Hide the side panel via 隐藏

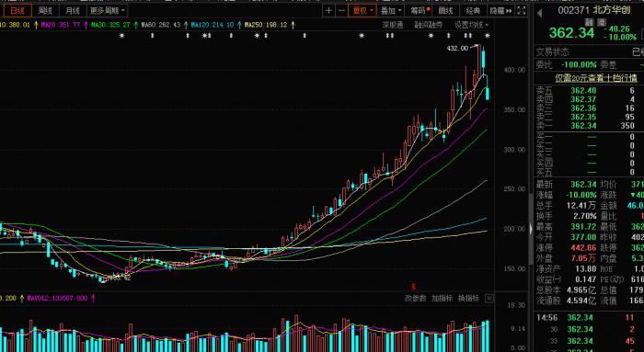coord(500,11)
